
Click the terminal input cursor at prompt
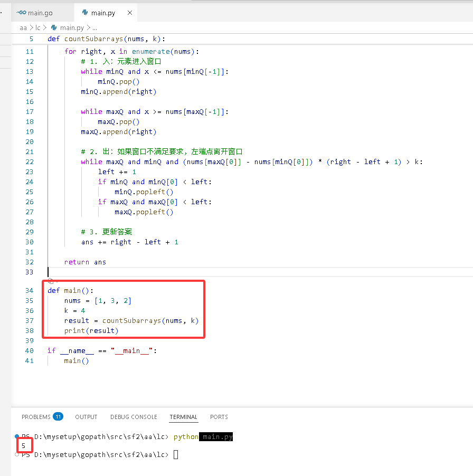176,454
